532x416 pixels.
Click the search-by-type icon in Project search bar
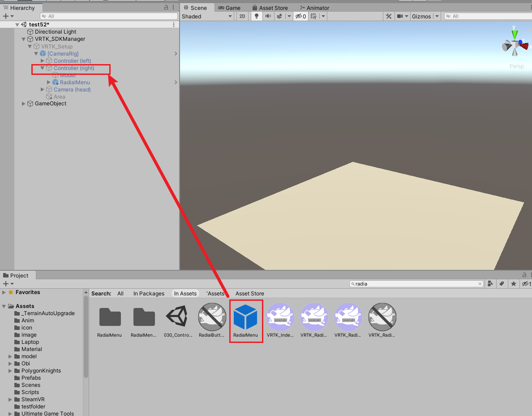click(491, 284)
